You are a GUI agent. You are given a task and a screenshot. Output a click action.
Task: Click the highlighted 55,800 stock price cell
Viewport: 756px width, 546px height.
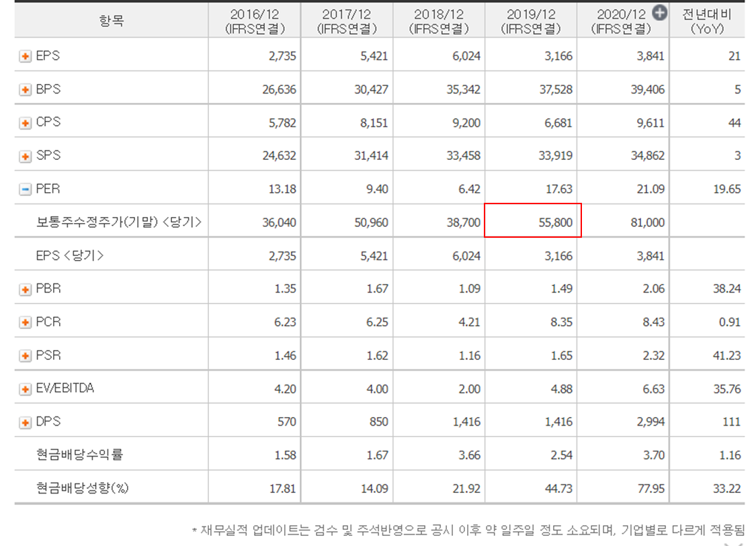pos(533,221)
